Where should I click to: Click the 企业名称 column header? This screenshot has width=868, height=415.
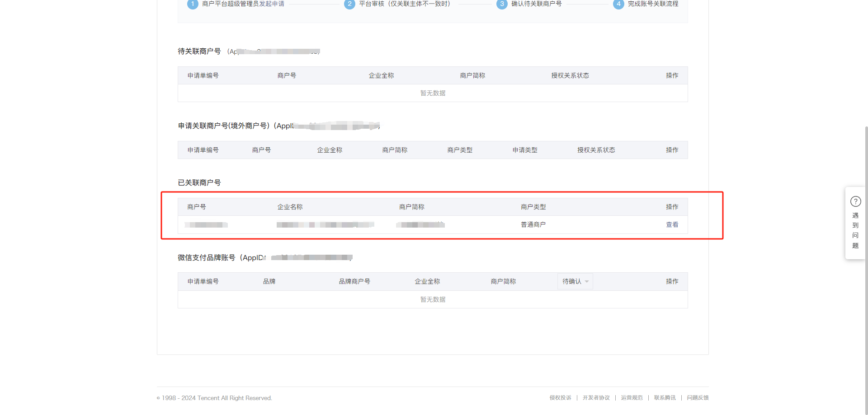pyautogui.click(x=290, y=207)
